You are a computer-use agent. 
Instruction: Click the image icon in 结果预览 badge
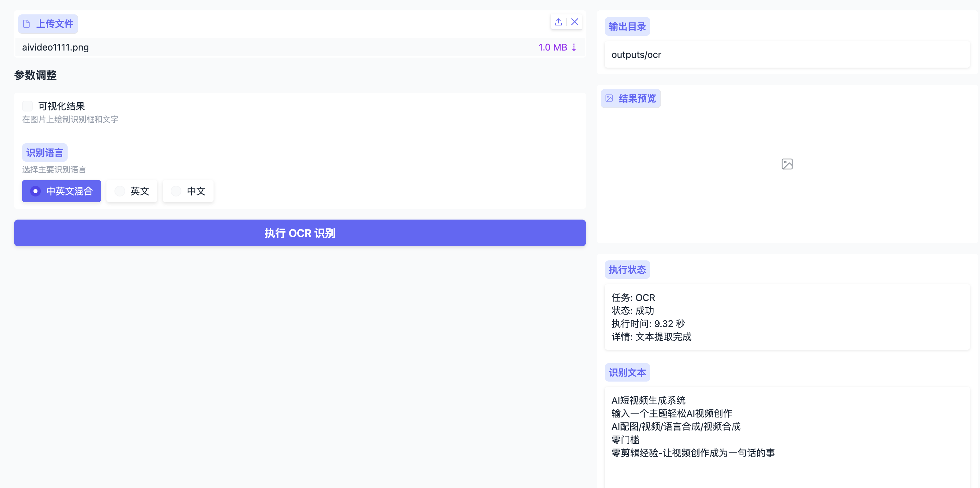(x=609, y=98)
